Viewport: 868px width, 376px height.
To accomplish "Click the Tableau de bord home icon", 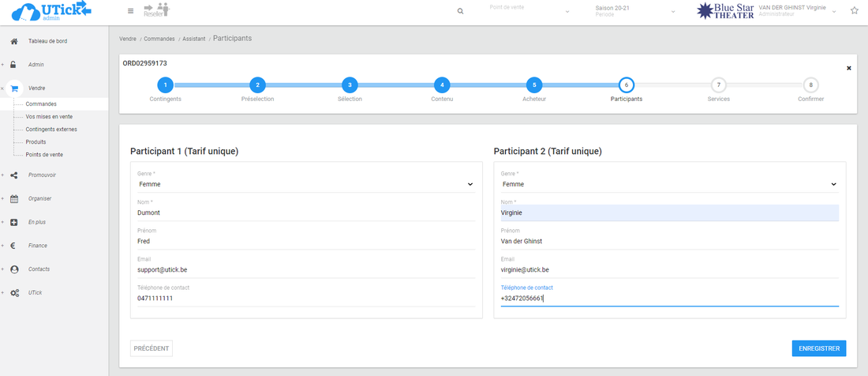I will [14, 41].
